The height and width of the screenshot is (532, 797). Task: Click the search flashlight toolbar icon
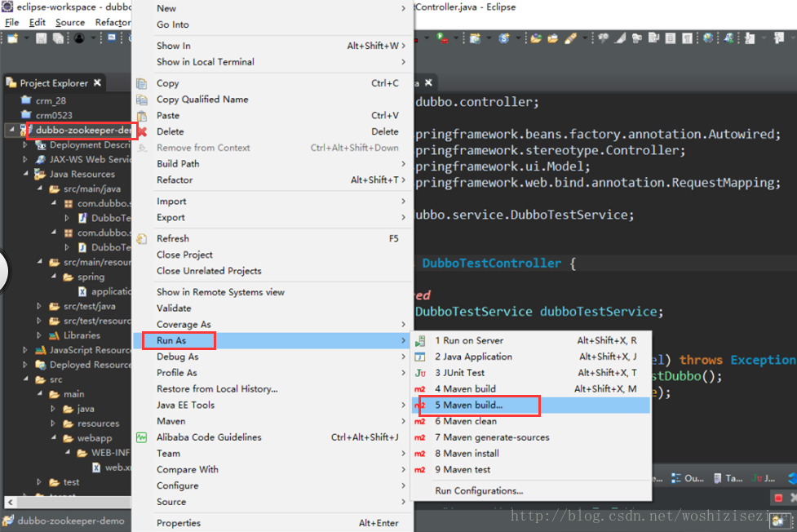pos(571,38)
